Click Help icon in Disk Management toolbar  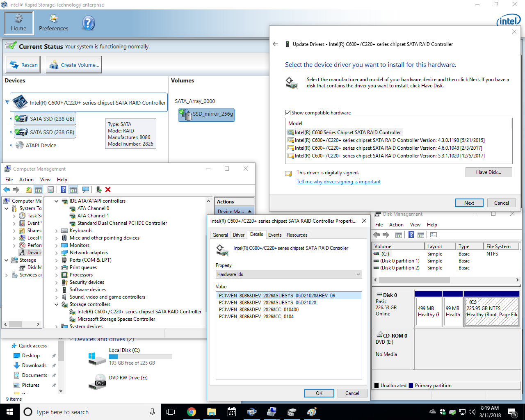point(411,235)
